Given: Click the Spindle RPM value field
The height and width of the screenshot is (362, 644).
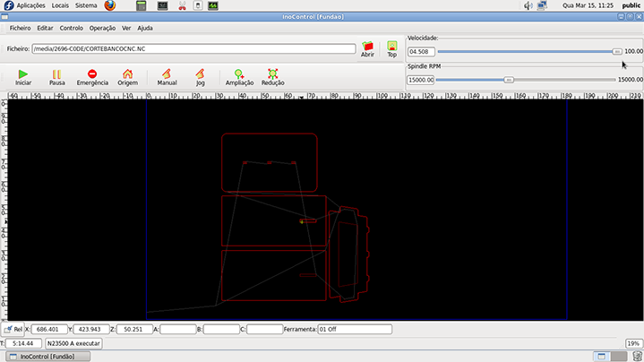Looking at the screenshot, I should coord(421,80).
